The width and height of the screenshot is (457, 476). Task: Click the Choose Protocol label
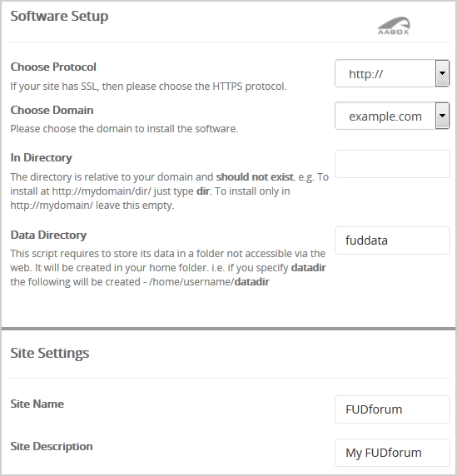click(x=53, y=67)
